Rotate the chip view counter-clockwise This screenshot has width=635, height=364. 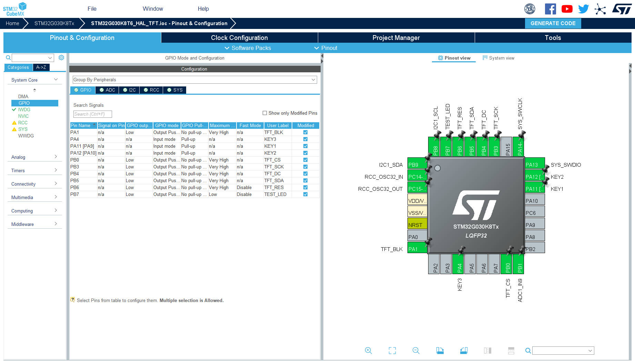[464, 351]
